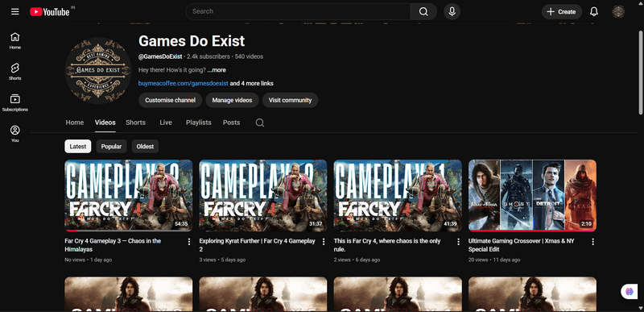Open options for Far Cry 4 Gameplay 3 video
The height and width of the screenshot is (312, 644).
[189, 242]
